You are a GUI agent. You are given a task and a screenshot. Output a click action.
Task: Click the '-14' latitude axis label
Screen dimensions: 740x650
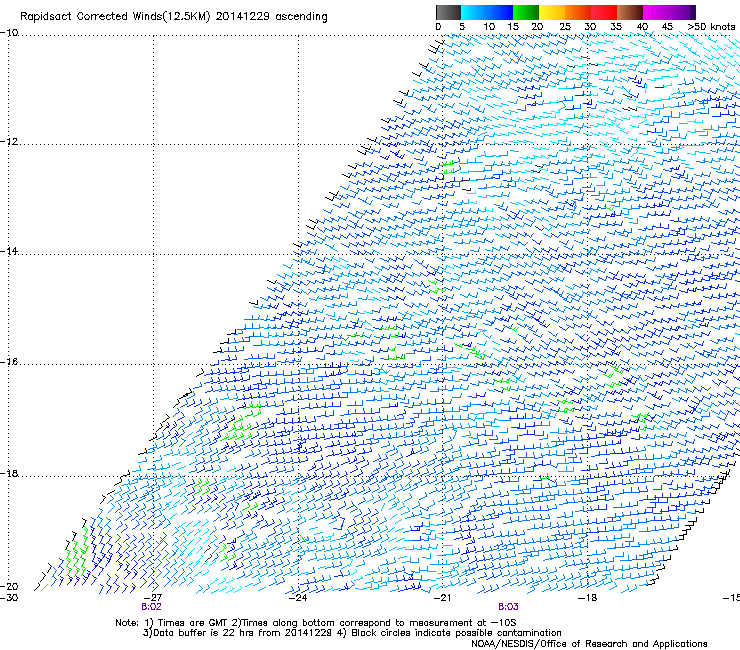[9, 251]
